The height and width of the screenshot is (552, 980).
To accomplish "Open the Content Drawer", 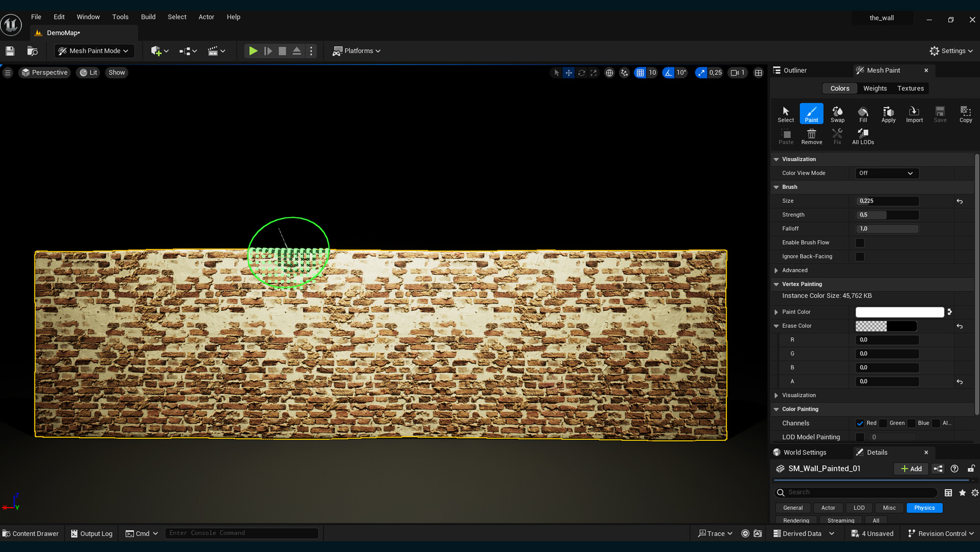I will pos(31,534).
